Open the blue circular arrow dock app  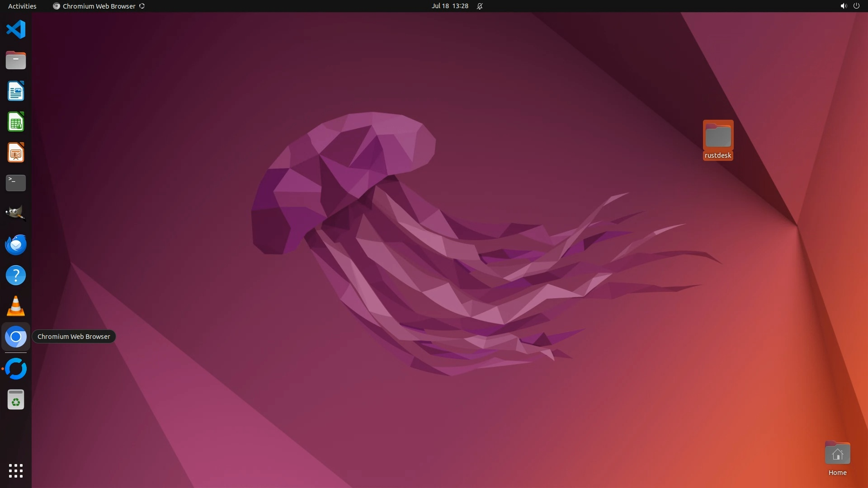point(16,369)
